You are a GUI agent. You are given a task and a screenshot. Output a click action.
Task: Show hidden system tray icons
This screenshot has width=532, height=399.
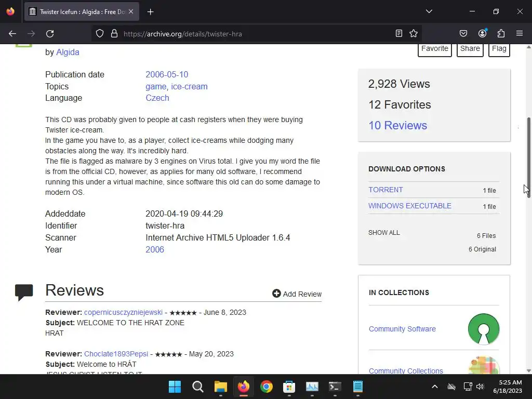[x=435, y=387]
